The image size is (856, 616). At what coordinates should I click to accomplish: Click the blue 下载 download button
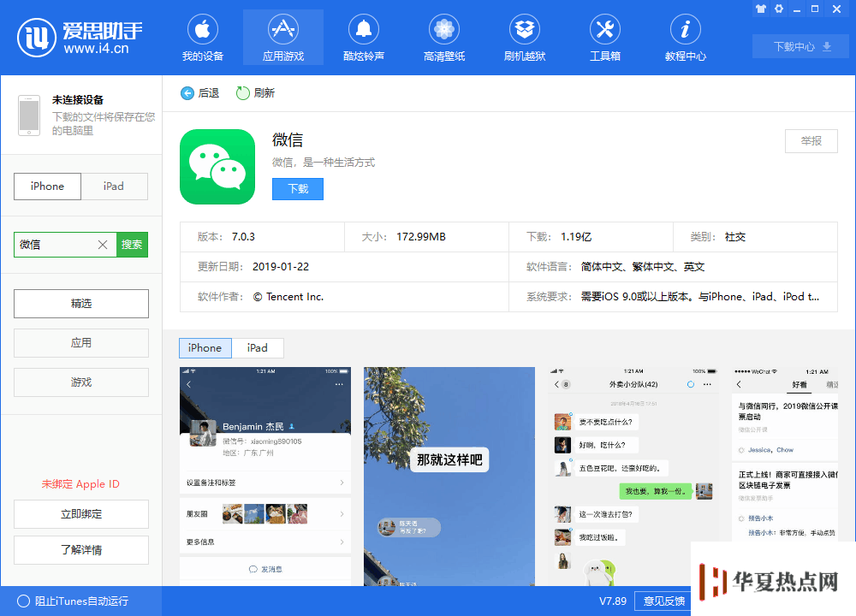[298, 189]
